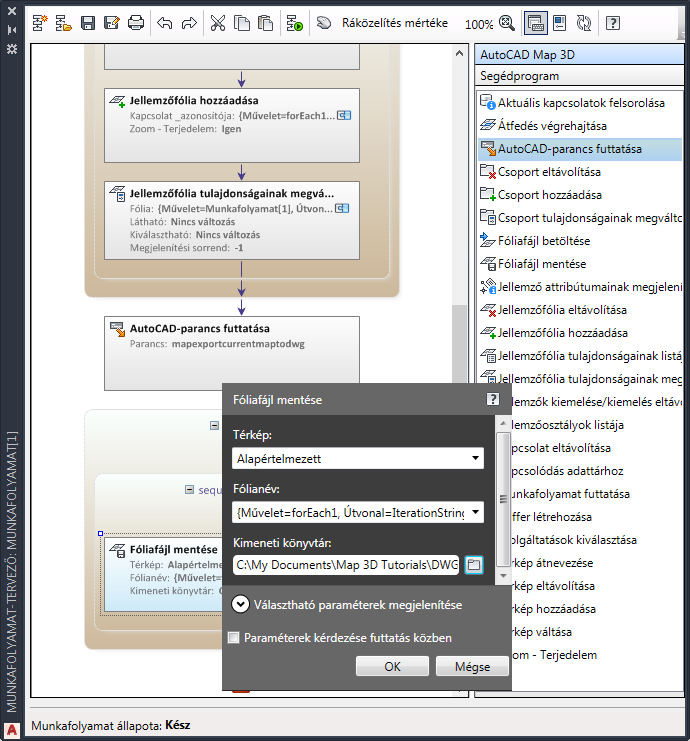The width and height of the screenshot is (690, 741).
Task: Open the AutoCAD Map 3D section
Action: pos(579,55)
